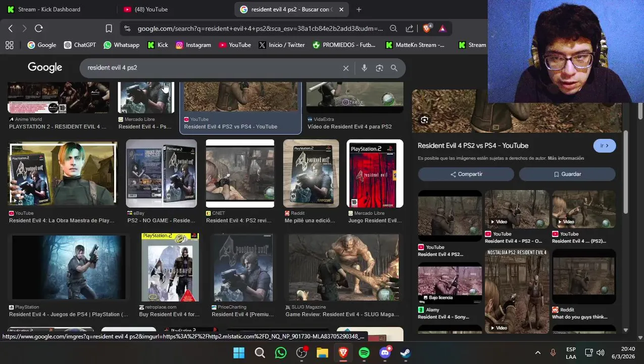Click the microphone tray icon
This screenshot has width=644, height=364.
click(x=553, y=352)
